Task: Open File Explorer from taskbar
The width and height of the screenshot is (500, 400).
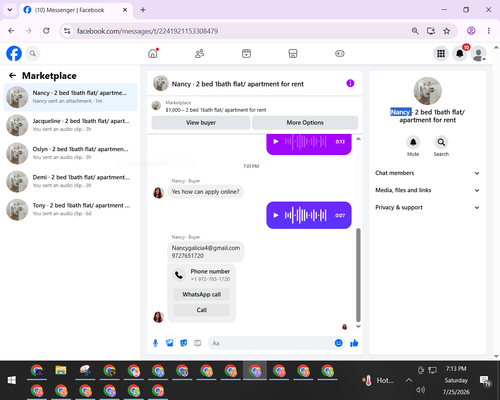Action: (61, 370)
